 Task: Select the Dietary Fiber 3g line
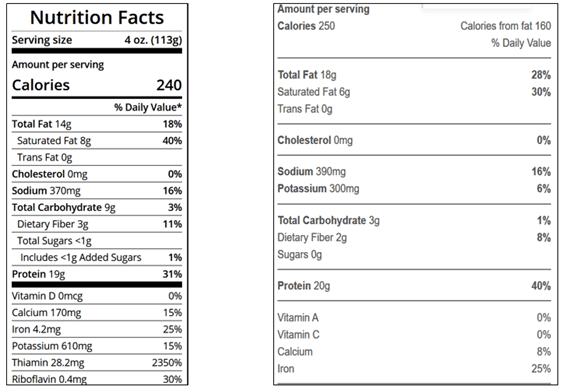97,224
